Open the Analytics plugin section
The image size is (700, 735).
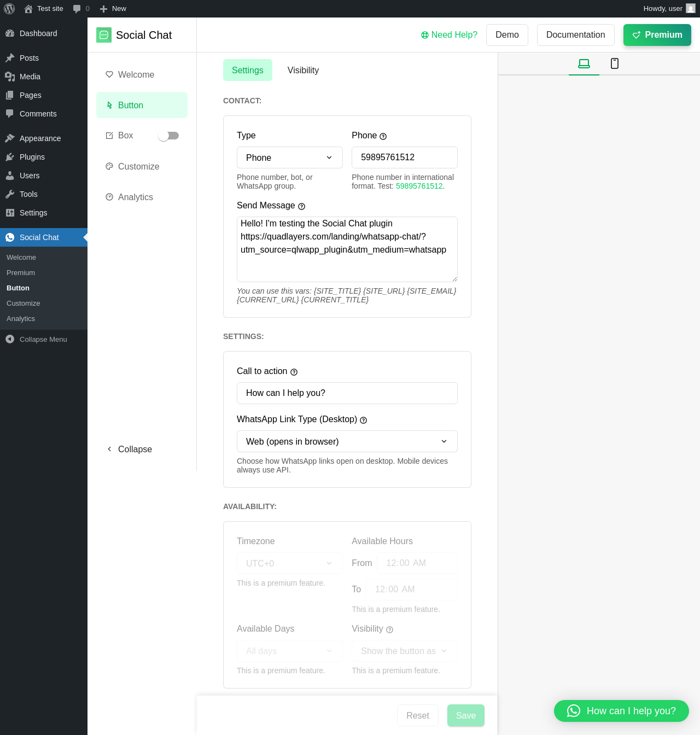[x=142, y=197]
